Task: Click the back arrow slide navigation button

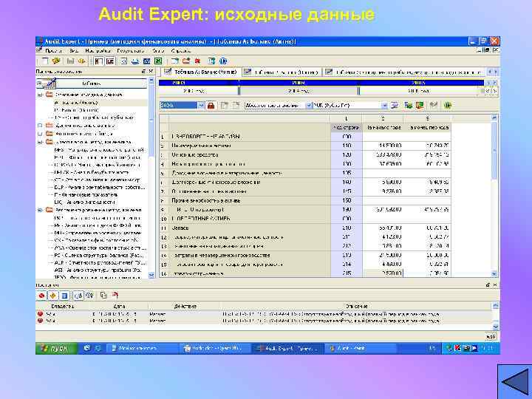Action: pos(516,382)
